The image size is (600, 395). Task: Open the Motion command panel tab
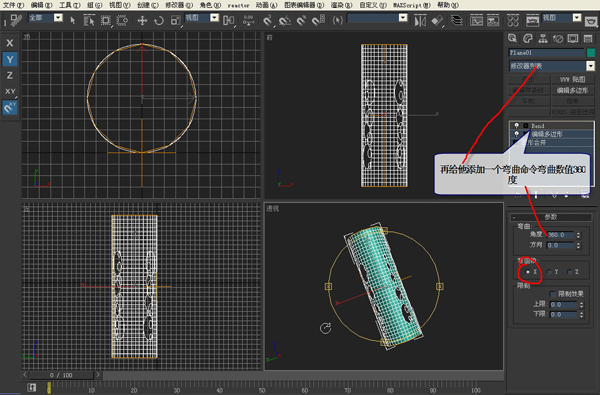tap(558, 38)
